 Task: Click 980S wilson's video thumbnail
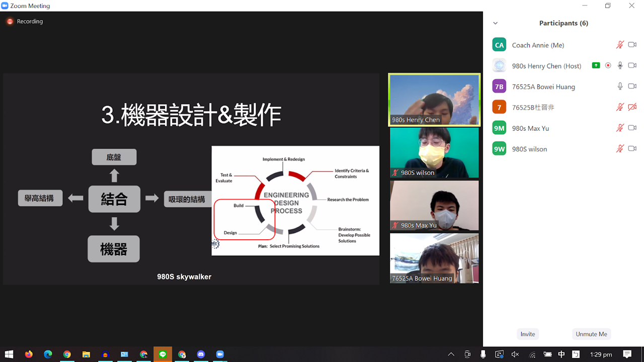coord(434,152)
